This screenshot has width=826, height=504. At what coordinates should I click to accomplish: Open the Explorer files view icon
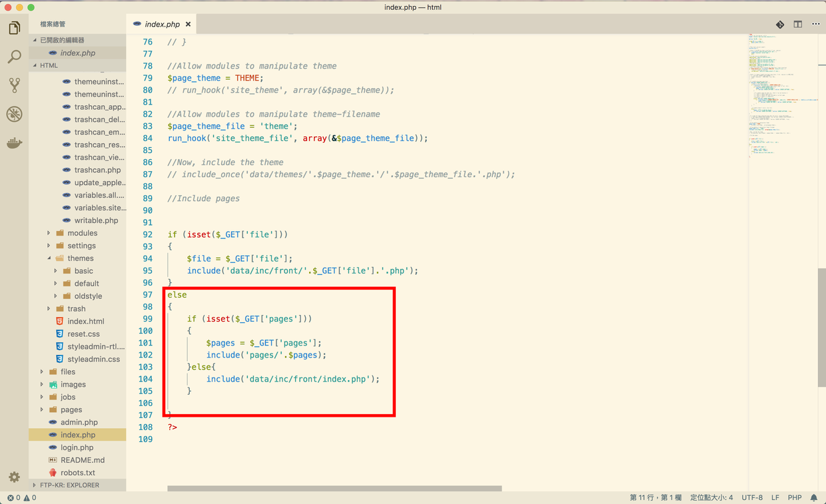click(x=14, y=28)
